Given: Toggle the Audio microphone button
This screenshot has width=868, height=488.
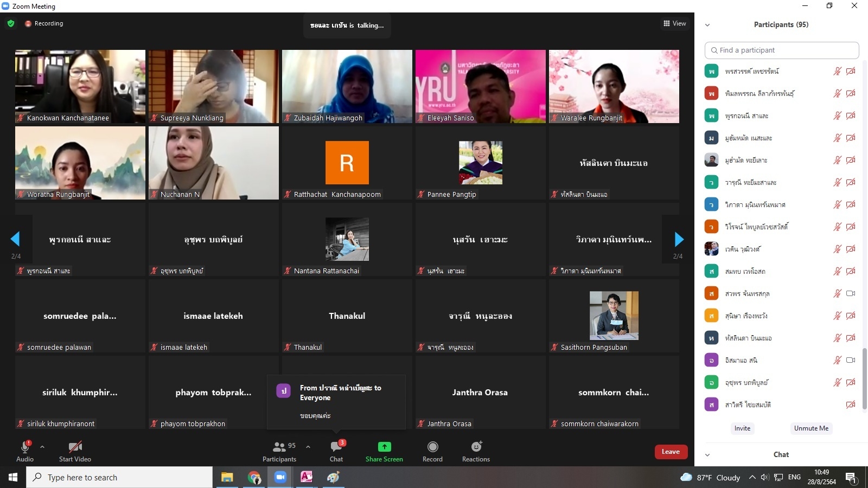Looking at the screenshot, I should (x=25, y=447).
